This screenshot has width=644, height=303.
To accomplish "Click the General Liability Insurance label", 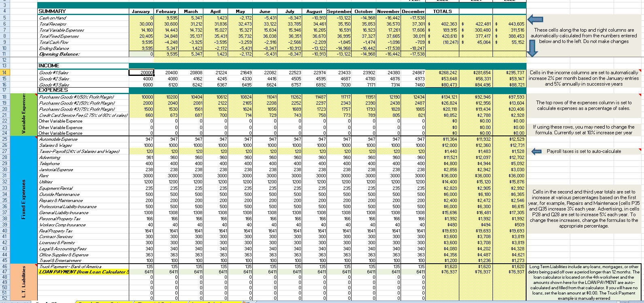I will (64, 213).
